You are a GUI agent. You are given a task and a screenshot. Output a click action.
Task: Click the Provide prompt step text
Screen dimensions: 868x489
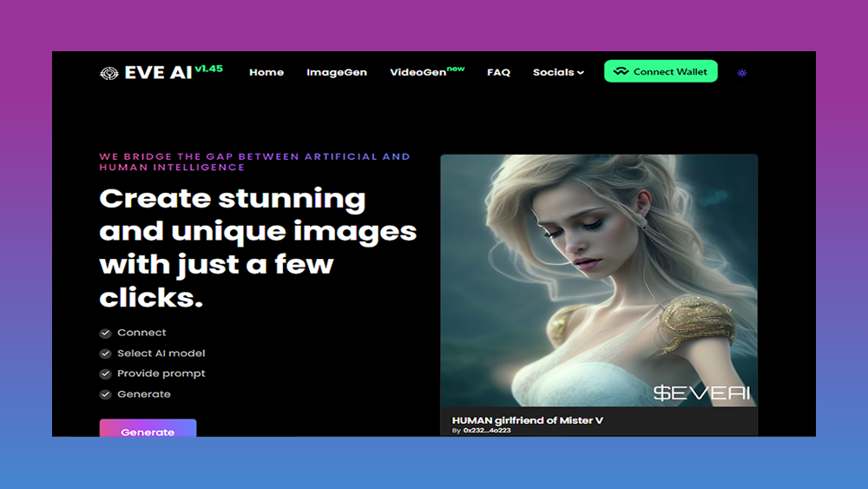pos(161,373)
